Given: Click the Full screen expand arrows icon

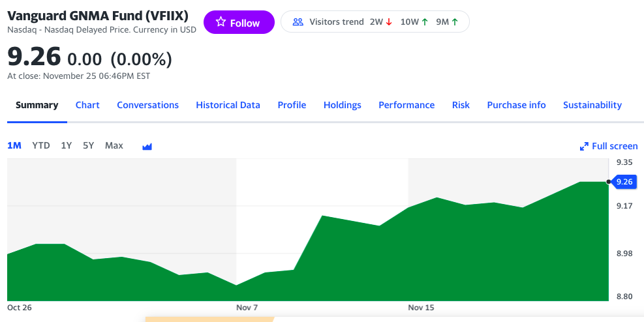Looking at the screenshot, I should point(583,146).
